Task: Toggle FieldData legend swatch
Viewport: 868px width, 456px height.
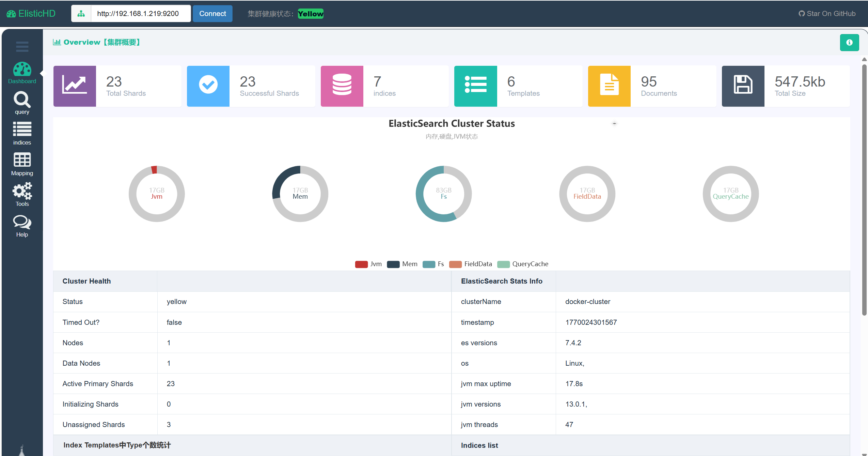Action: (455, 264)
